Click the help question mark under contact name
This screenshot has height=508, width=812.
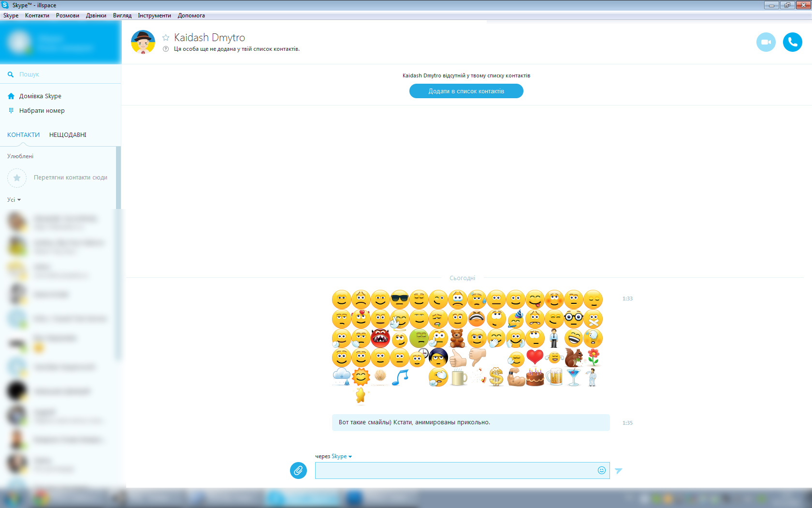166,49
